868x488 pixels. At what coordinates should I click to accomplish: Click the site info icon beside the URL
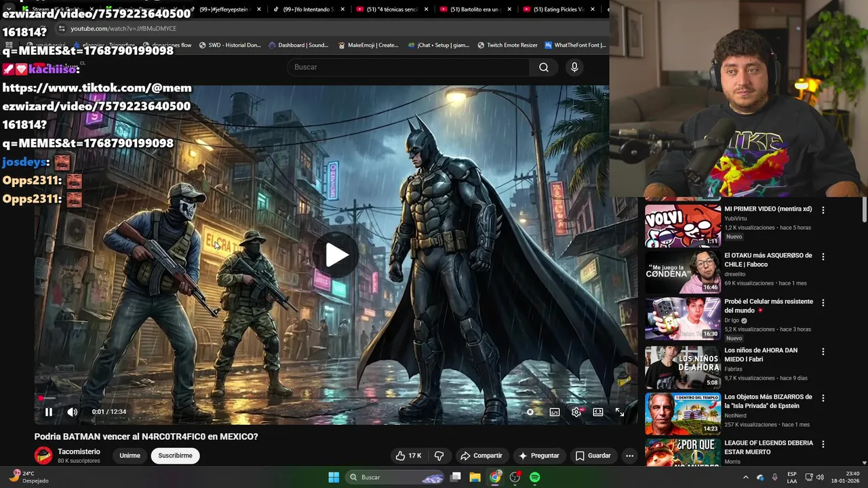(62, 28)
